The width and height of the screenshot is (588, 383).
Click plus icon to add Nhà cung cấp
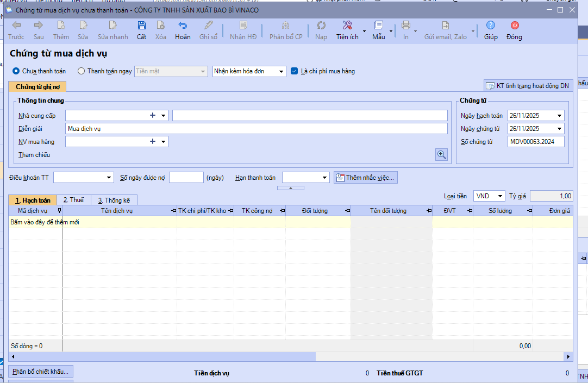coord(153,115)
